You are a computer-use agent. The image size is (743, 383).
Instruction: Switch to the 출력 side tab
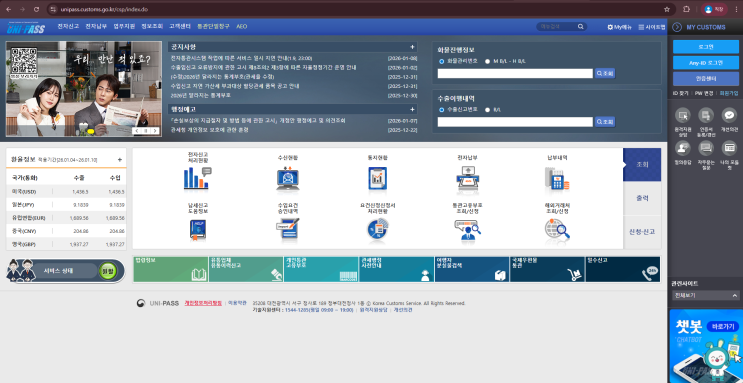point(642,198)
